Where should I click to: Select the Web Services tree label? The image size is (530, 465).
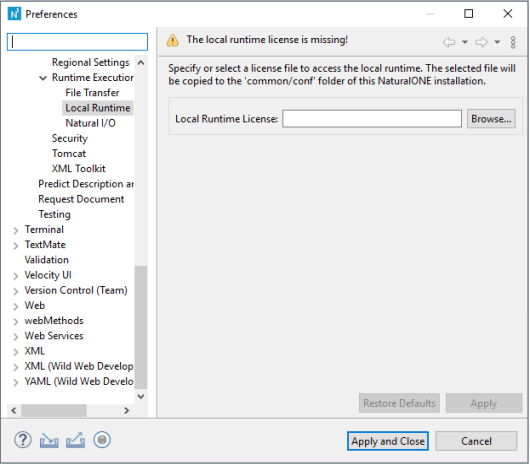coord(54,336)
